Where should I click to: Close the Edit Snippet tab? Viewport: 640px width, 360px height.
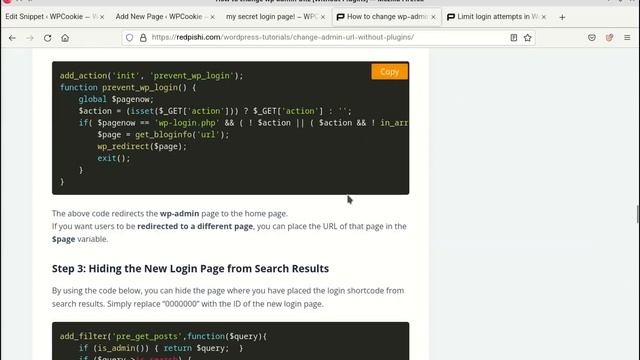point(102,17)
